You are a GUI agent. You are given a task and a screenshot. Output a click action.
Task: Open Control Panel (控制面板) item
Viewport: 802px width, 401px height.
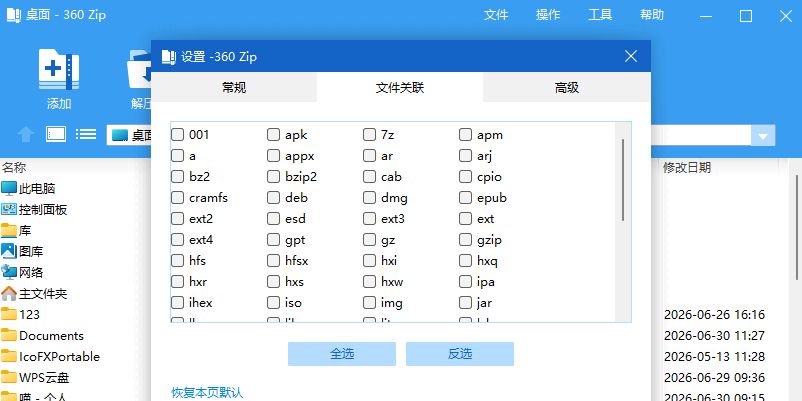[34, 210]
